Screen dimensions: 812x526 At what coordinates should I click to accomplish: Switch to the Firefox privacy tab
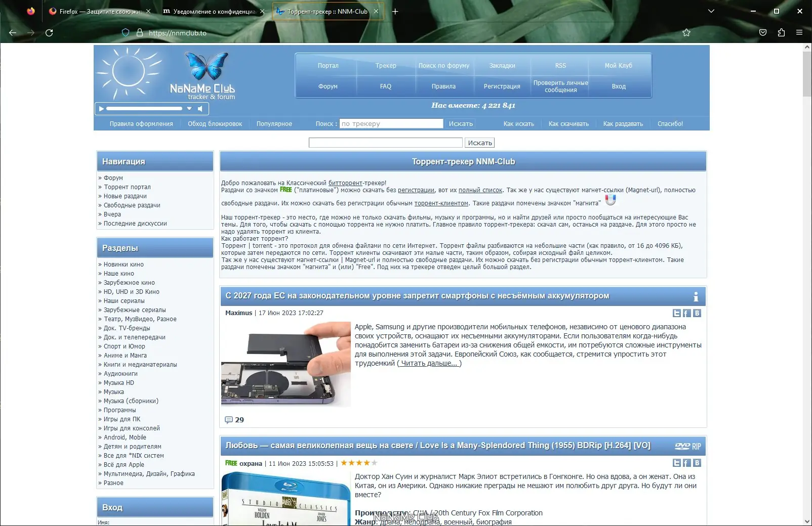100,11
